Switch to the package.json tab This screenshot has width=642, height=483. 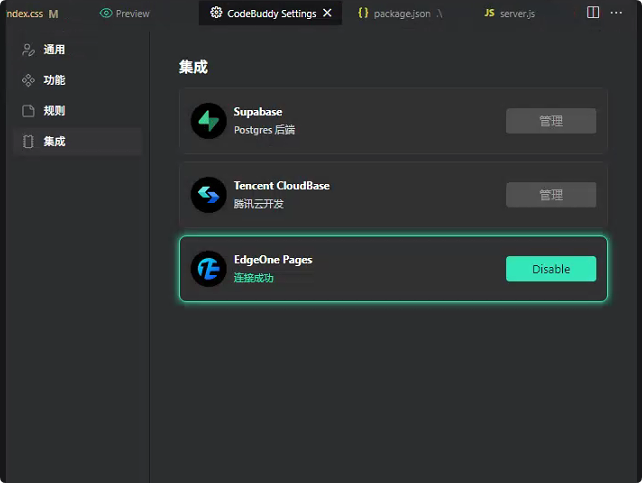click(400, 14)
